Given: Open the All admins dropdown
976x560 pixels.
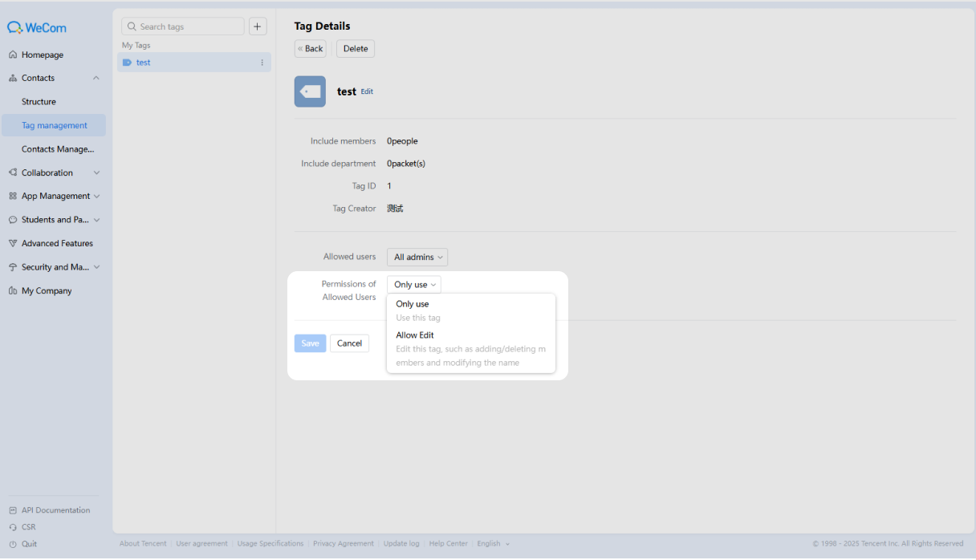Looking at the screenshot, I should coord(417,258).
